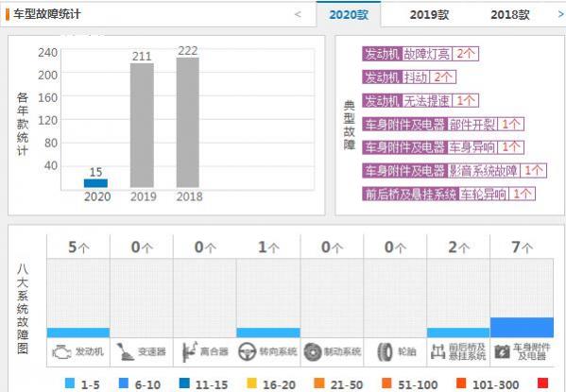The image size is (566, 392).
Task: Click the clutch (离合器) pedal icon
Action: click(x=190, y=351)
